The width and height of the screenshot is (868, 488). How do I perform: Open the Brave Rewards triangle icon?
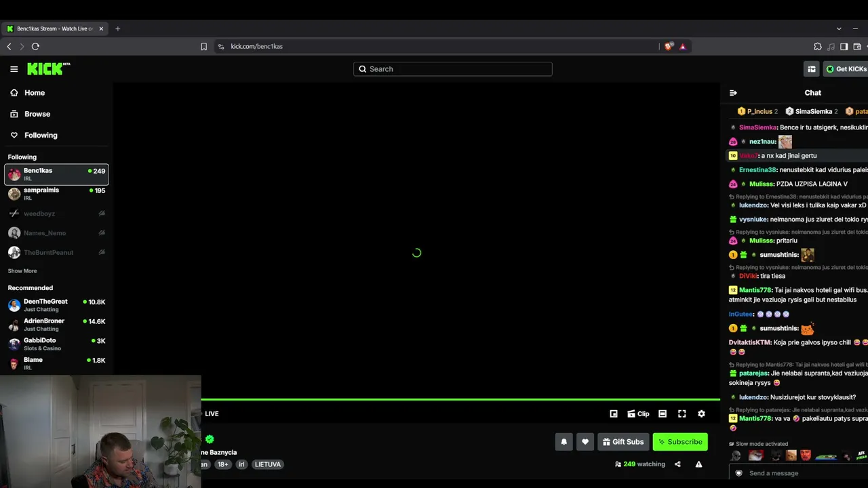682,46
